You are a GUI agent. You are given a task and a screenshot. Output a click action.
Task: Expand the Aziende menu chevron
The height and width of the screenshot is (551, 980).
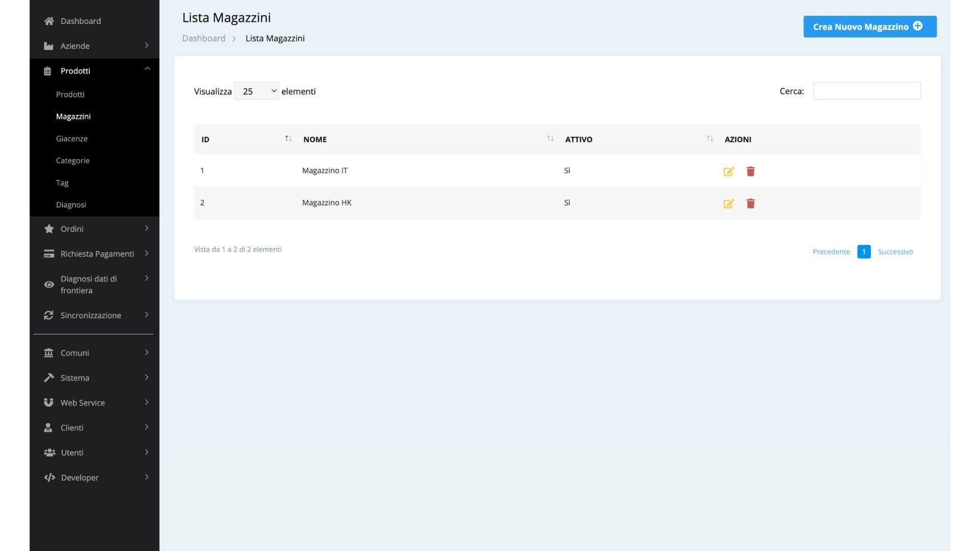pos(146,45)
